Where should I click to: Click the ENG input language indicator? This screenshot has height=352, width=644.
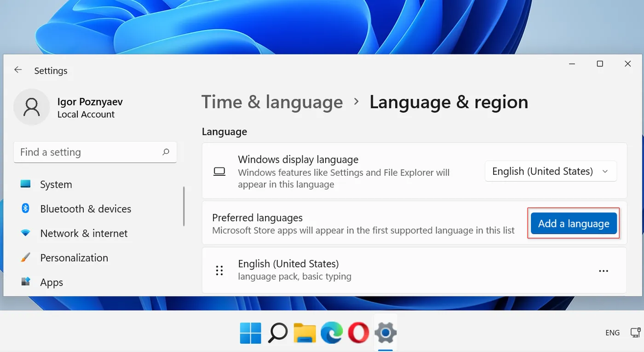click(x=612, y=333)
